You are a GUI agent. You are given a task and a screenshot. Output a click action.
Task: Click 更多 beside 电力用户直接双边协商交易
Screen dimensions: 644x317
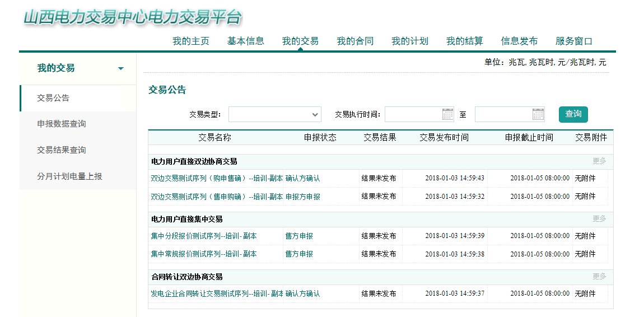pyautogui.click(x=599, y=161)
